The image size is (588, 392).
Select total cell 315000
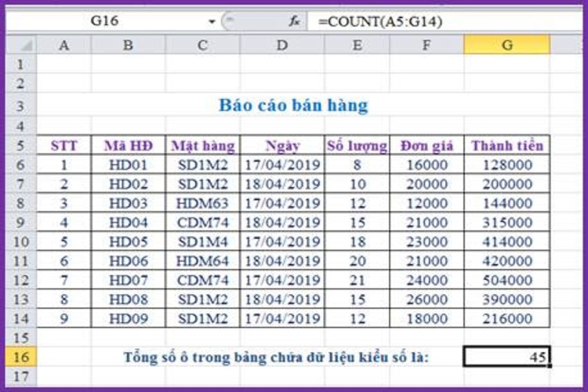[x=507, y=222]
